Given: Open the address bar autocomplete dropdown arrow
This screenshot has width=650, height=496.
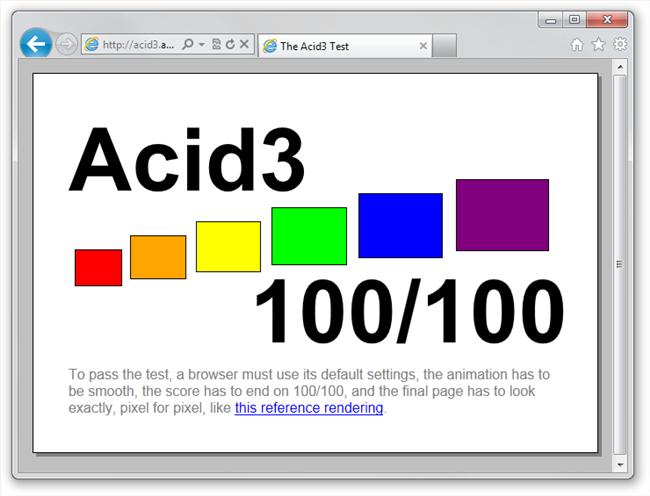Looking at the screenshot, I should click(x=201, y=44).
